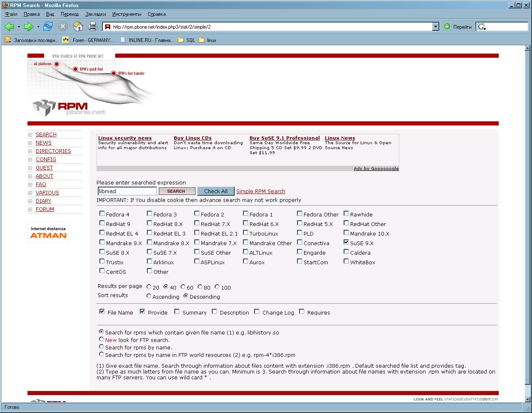Check the CentOS checkbox
The height and width of the screenshot is (413, 532).
tap(102, 271)
